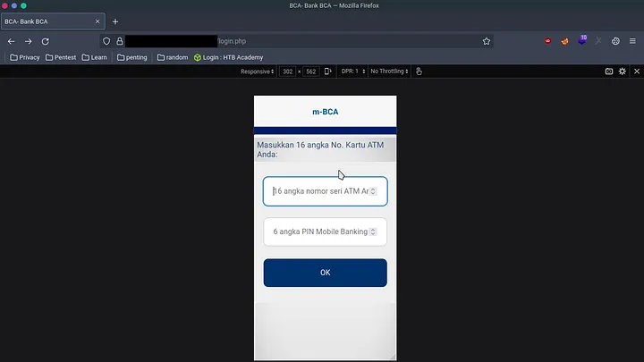This screenshot has width=644, height=362.
Task: Open the penting bookmarks folder
Action: click(131, 57)
